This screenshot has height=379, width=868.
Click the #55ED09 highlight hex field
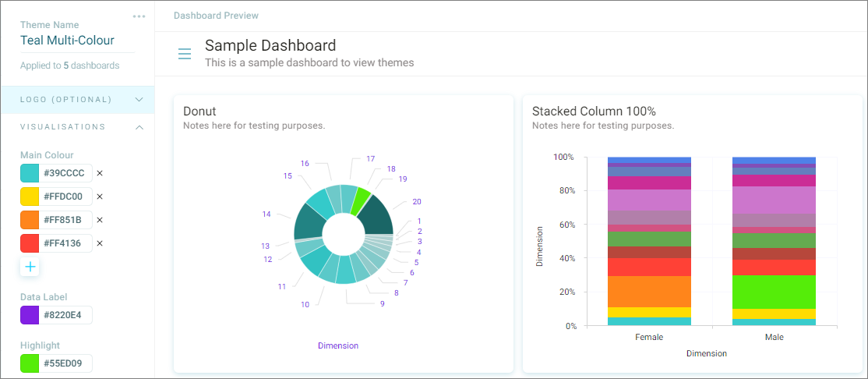click(x=66, y=363)
